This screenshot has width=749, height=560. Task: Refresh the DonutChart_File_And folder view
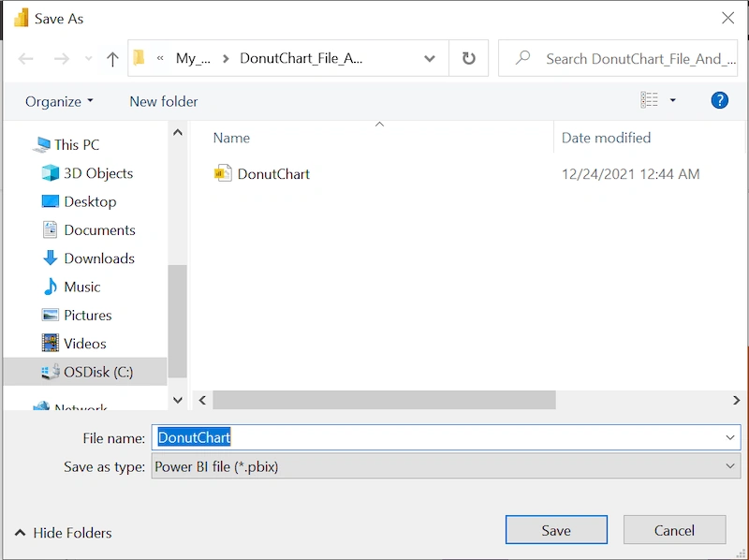(469, 58)
